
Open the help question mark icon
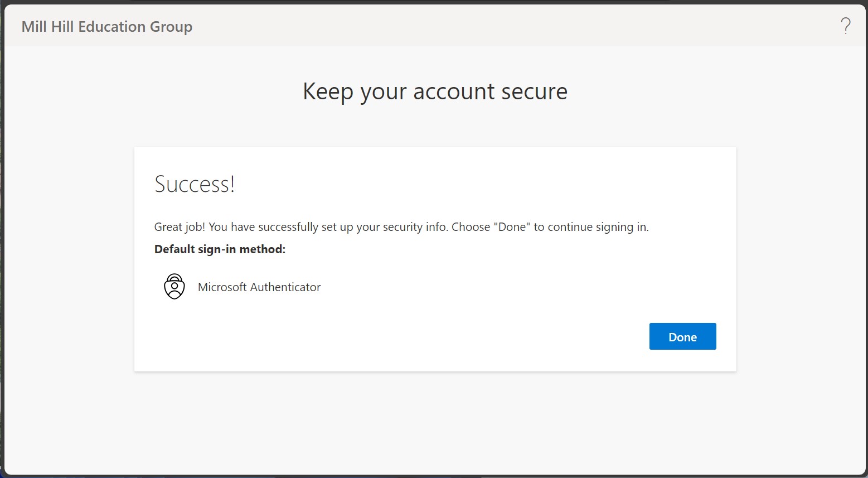click(846, 26)
